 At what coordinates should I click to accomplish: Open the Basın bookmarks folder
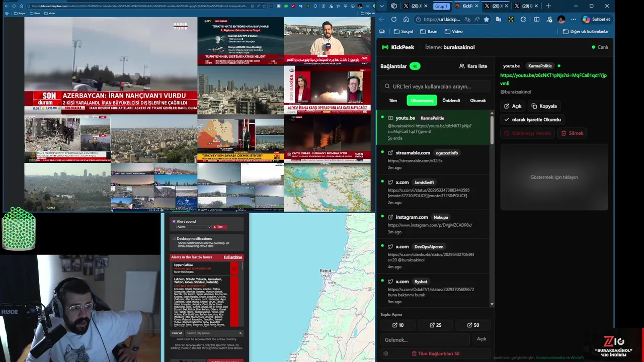point(428,31)
